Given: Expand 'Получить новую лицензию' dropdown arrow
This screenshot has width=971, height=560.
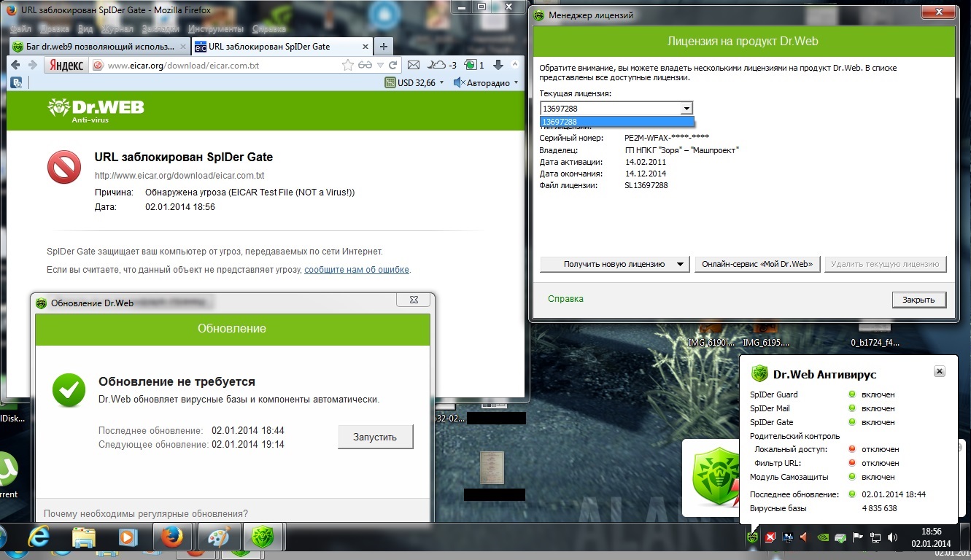Looking at the screenshot, I should click(680, 264).
